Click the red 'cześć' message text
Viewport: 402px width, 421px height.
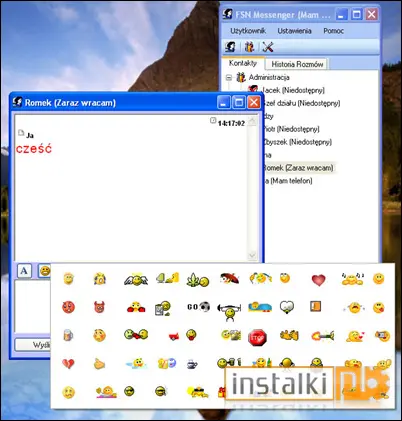click(x=34, y=149)
